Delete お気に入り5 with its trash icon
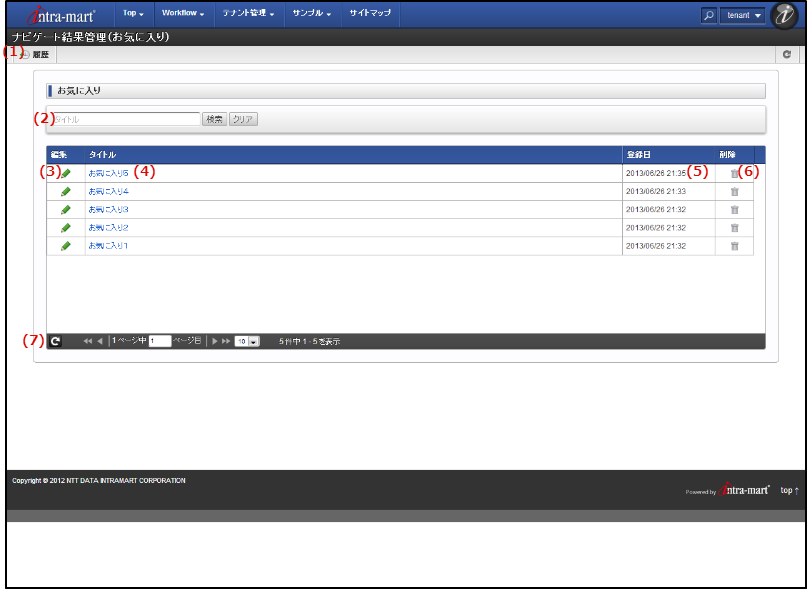Viewport: 807px width, 589px height. tap(734, 174)
